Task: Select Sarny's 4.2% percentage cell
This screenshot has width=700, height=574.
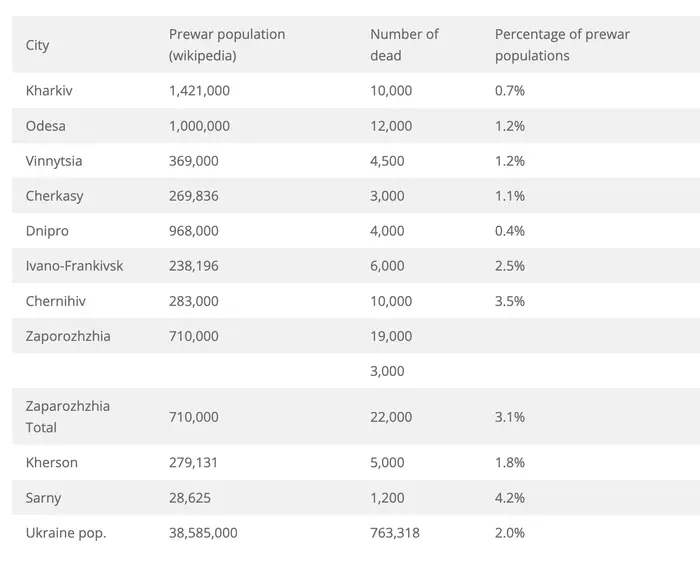Action: [x=510, y=498]
